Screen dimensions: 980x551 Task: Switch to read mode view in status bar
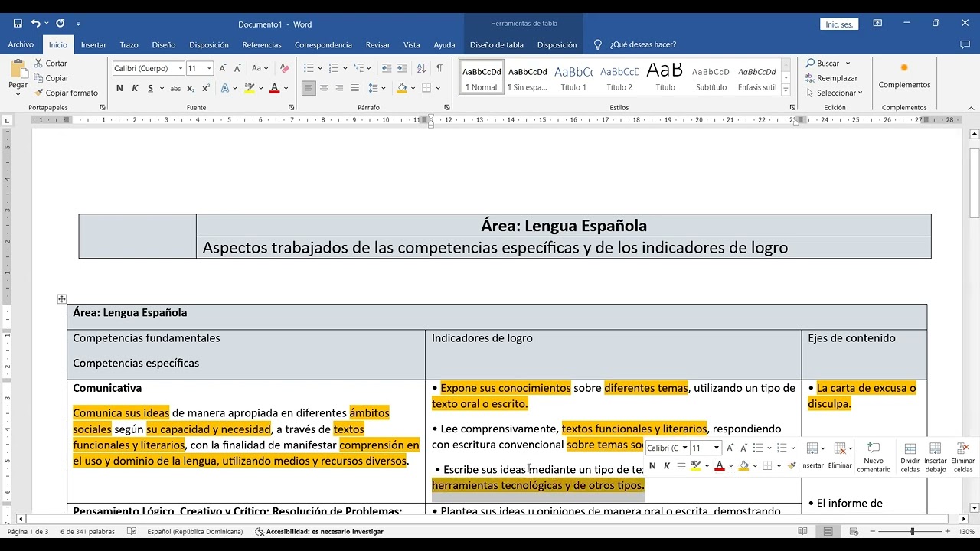(x=802, y=531)
